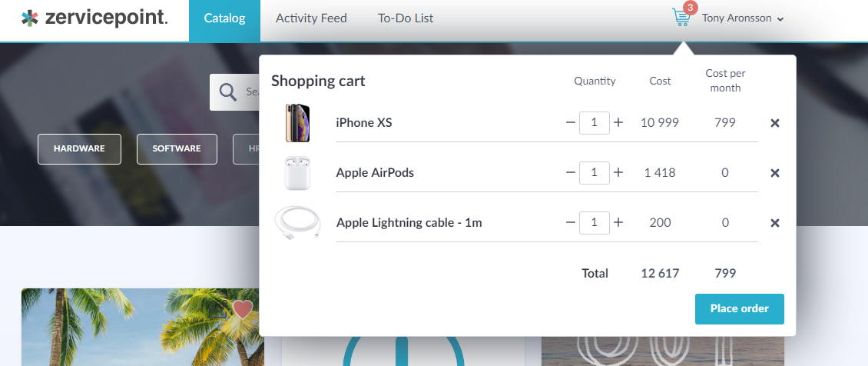Decrease iPhone XS quantity with minus
868x366 pixels.
click(570, 122)
